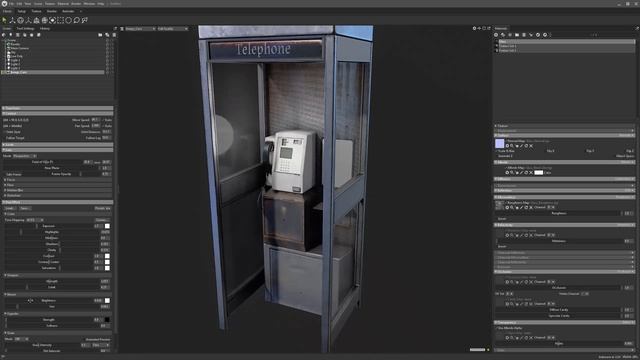This screenshot has width=640, height=360.
Task: Toggle visibility of Main Camera item
Action: pos(107,48)
